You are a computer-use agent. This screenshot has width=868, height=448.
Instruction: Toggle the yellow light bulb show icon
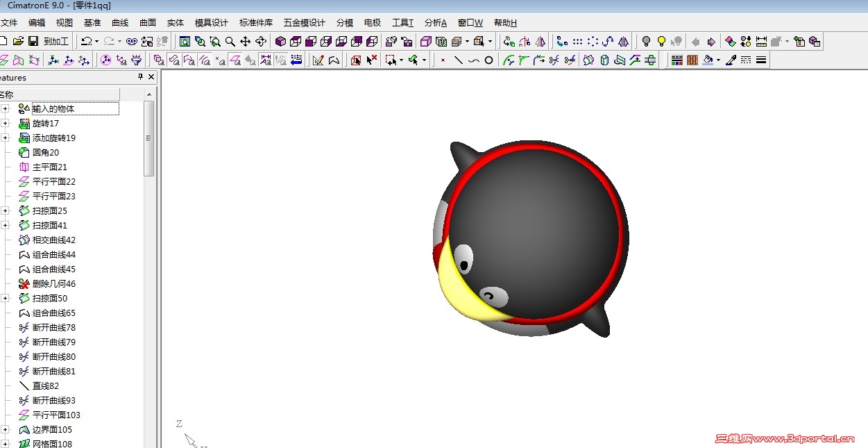pyautogui.click(x=661, y=42)
